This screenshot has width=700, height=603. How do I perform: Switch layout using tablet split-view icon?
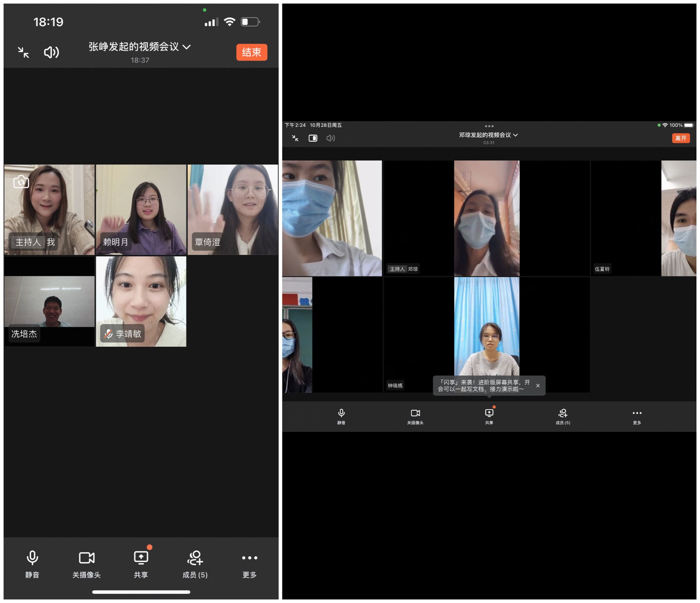pyautogui.click(x=313, y=138)
